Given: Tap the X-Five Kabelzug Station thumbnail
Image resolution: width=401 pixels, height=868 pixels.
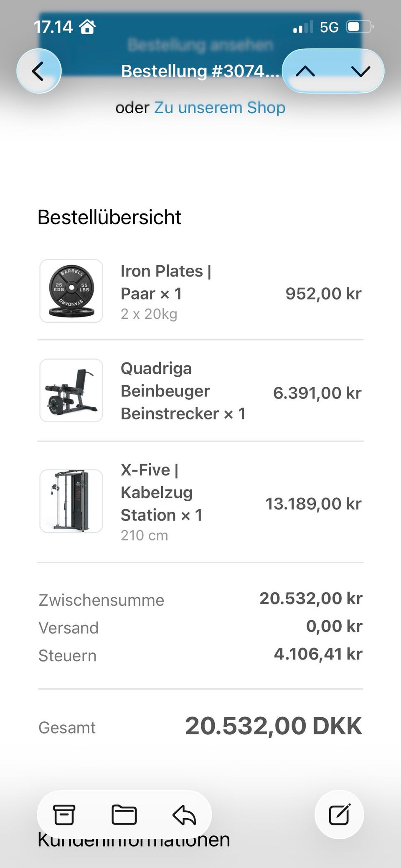Looking at the screenshot, I should [71, 501].
